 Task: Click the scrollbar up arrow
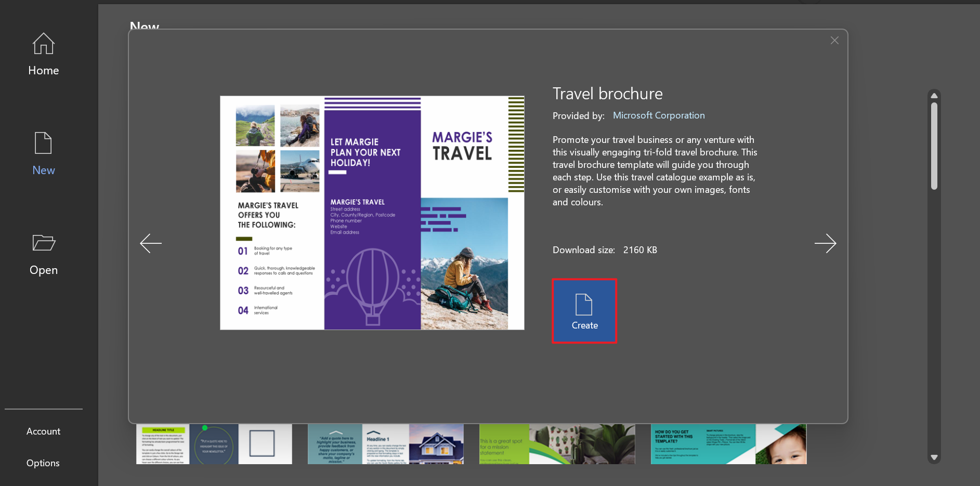click(x=934, y=95)
